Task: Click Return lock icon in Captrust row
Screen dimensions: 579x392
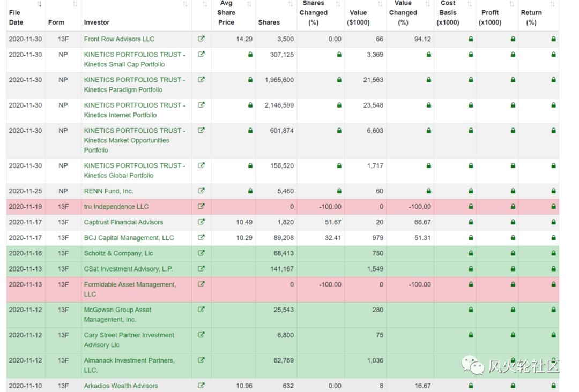Action: (553, 222)
